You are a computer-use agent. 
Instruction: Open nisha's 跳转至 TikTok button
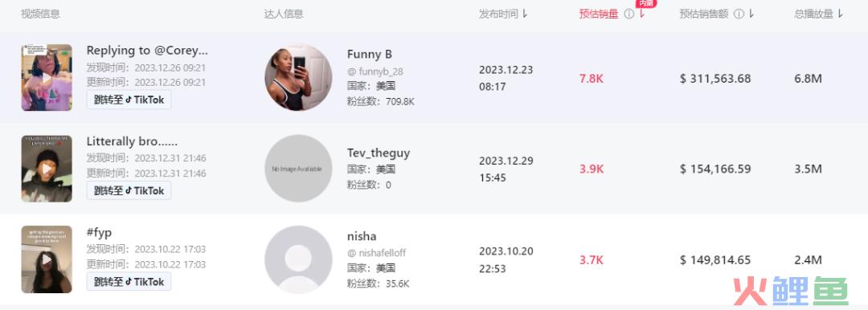(129, 282)
